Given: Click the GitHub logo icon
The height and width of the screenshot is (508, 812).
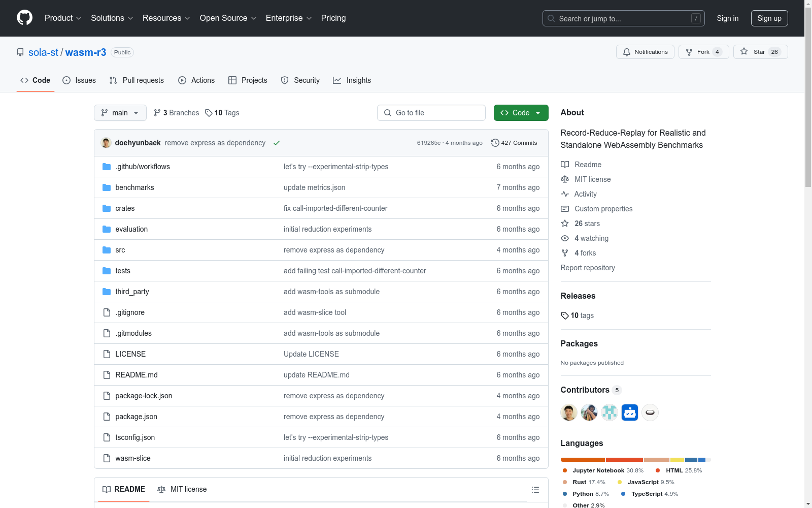Looking at the screenshot, I should 24,18.
